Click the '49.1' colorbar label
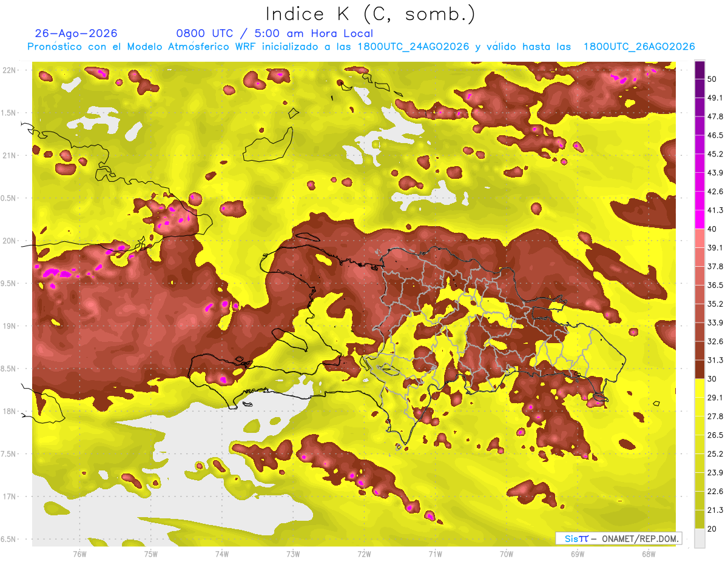This screenshot has width=728, height=562. tap(715, 98)
